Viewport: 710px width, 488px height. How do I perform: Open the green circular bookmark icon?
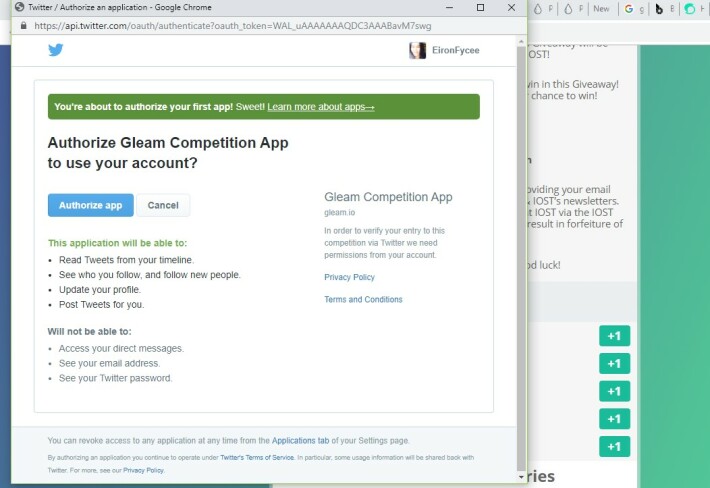coord(690,9)
